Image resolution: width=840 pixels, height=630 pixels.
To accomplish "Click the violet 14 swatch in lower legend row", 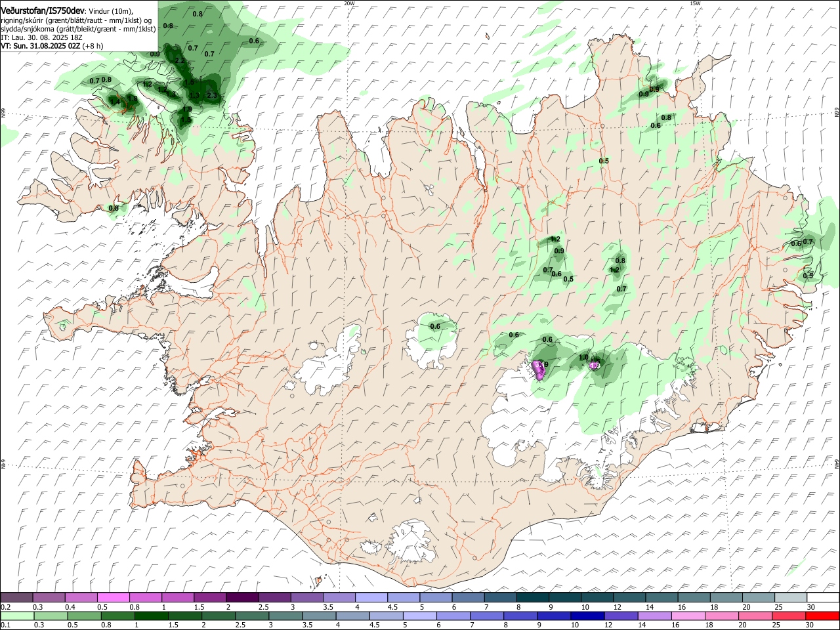I will pos(655,616).
